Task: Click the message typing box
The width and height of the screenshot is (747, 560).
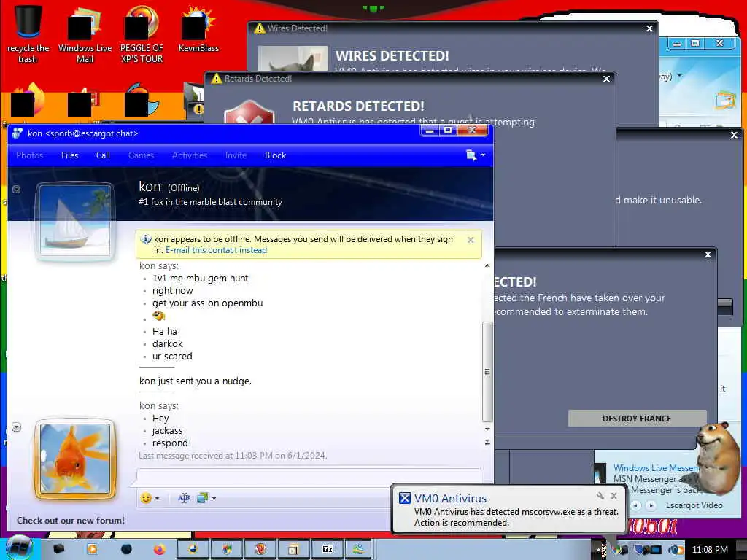Action: pos(309,478)
